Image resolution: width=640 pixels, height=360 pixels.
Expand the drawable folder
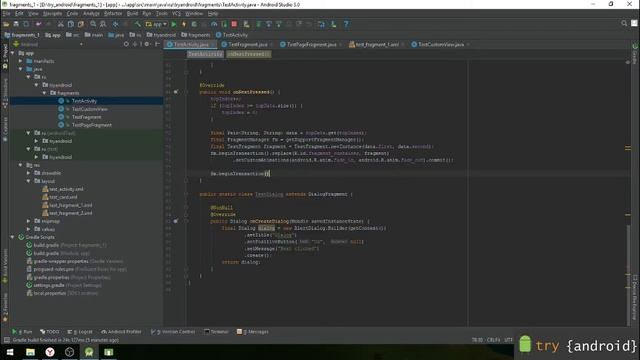tap(29, 173)
